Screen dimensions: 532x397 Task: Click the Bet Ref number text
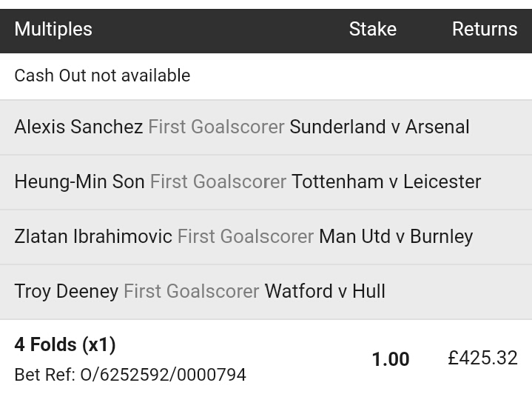coord(130,375)
